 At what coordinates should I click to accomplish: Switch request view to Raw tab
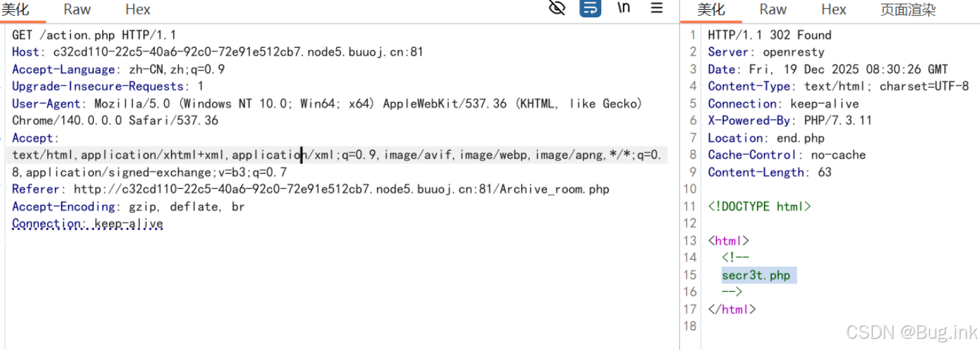(x=77, y=9)
